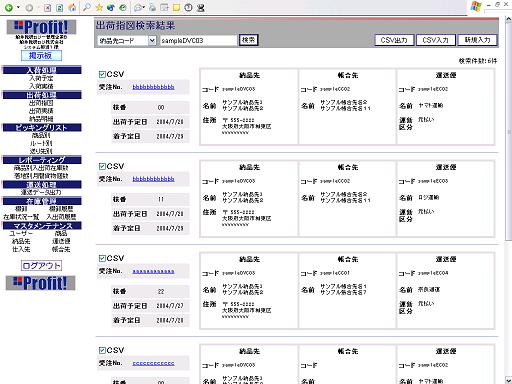
Task: Open 運送データ出力 in the sidebar
Action: (41, 192)
